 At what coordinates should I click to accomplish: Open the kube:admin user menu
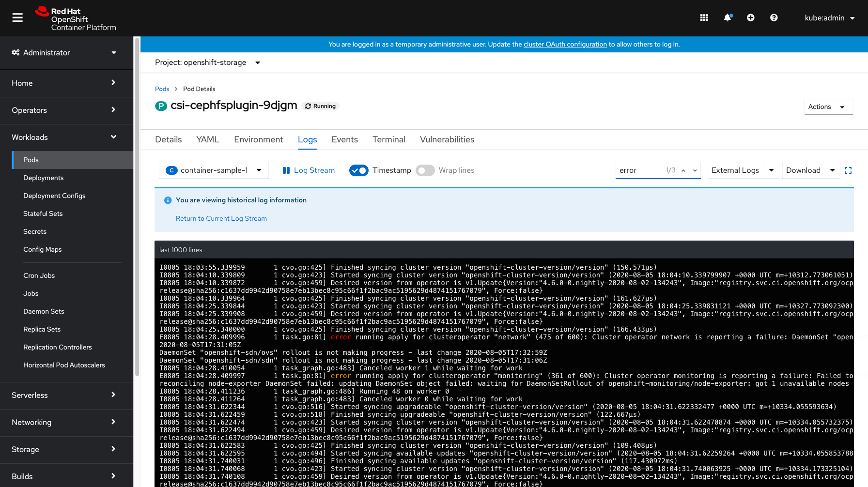830,18
